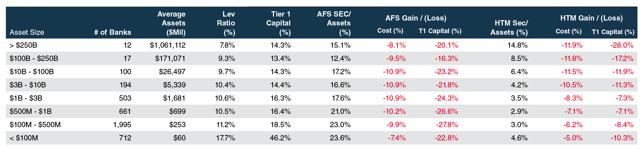Click the $3B - $10B row label
The image size is (644, 149).
28,85
